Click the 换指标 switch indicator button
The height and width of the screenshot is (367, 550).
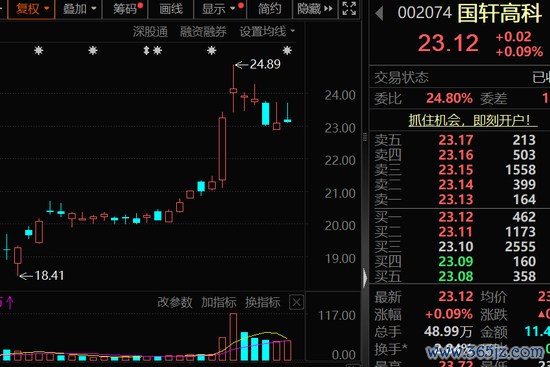(262, 302)
